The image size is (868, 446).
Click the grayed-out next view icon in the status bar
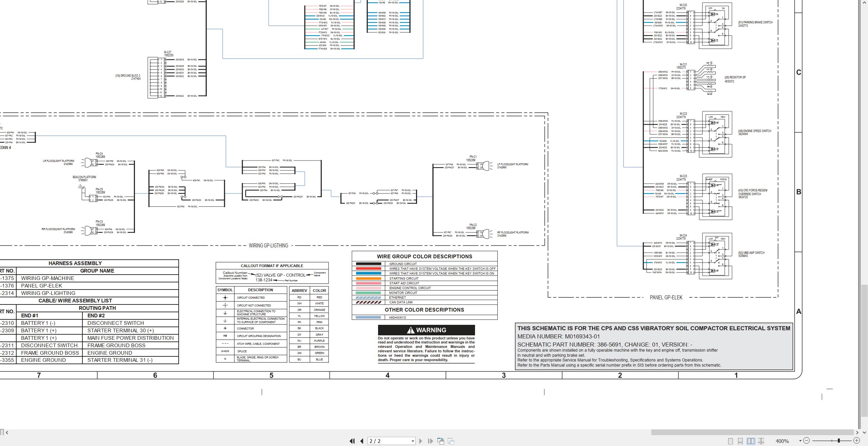451,441
